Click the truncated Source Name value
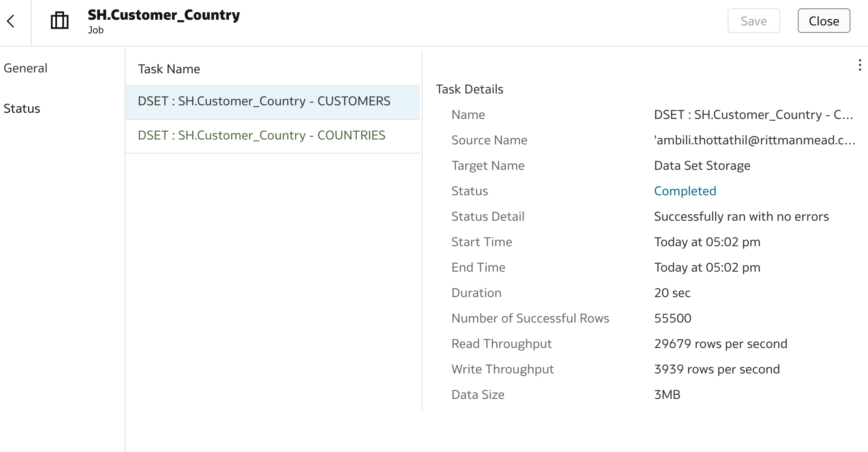This screenshot has width=868, height=452. pyautogui.click(x=754, y=140)
